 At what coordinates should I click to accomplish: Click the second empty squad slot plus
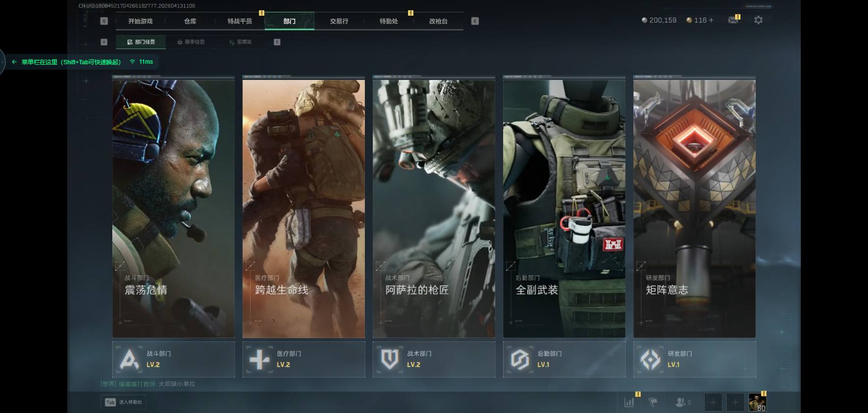tap(735, 402)
